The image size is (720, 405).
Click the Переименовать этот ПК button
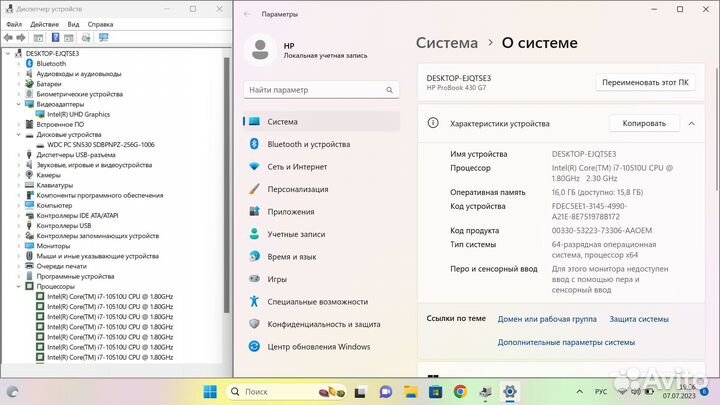click(x=645, y=83)
